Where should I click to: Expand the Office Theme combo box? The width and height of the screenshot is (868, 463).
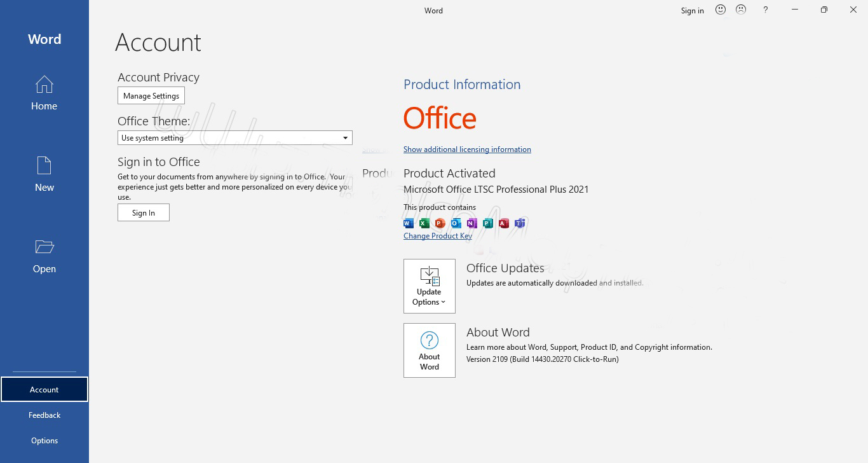click(x=235, y=138)
